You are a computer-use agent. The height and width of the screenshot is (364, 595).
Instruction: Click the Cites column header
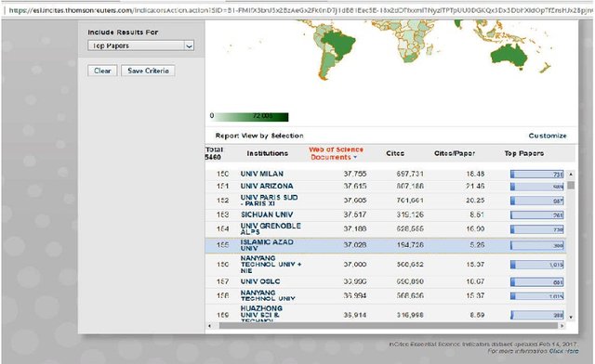click(x=395, y=153)
